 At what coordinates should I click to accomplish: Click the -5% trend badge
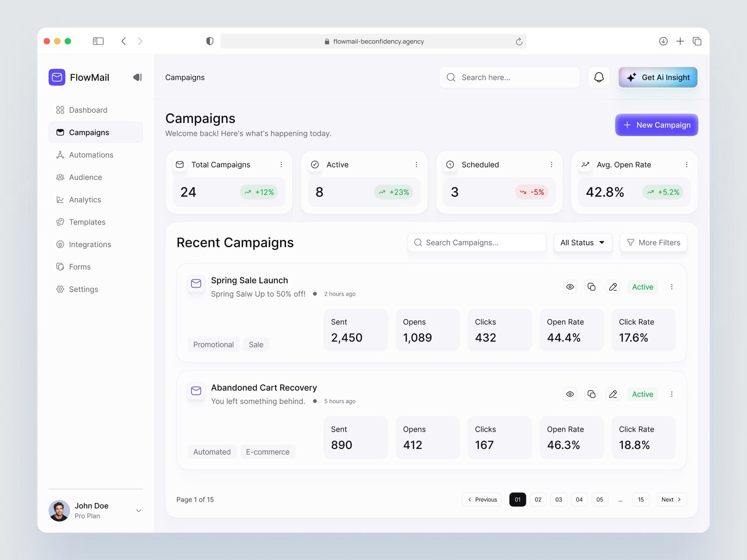[532, 192]
